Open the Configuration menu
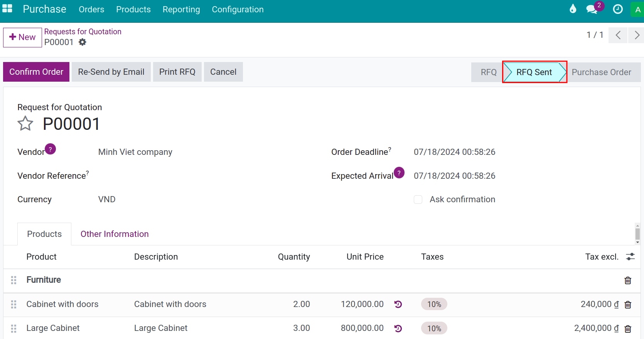The image size is (644, 339). [238, 9]
